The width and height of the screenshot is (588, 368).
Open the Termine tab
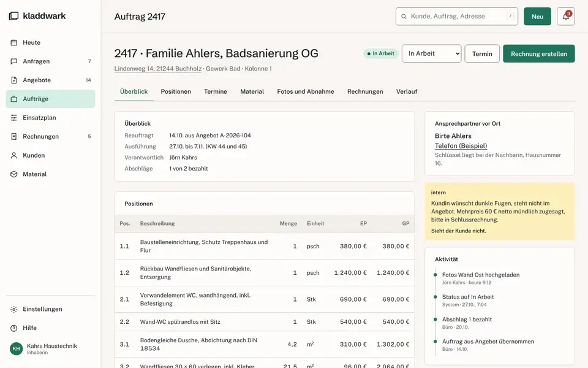(215, 91)
